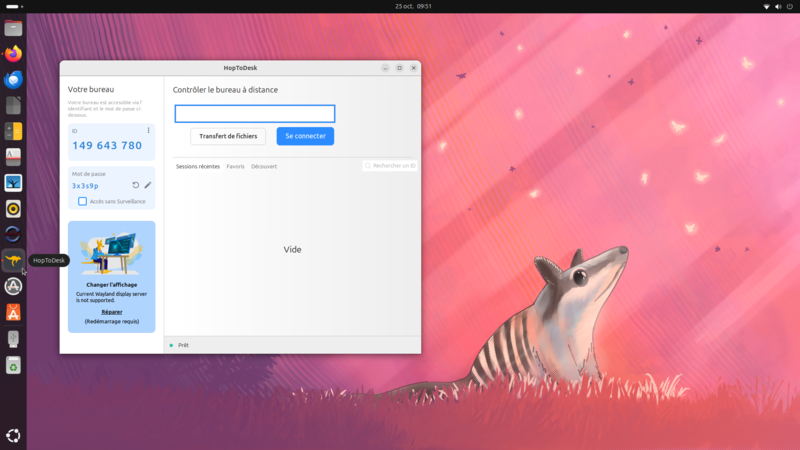This screenshot has height=450, width=800.
Task: Open the USB drive dock icon
Action: coord(13,339)
